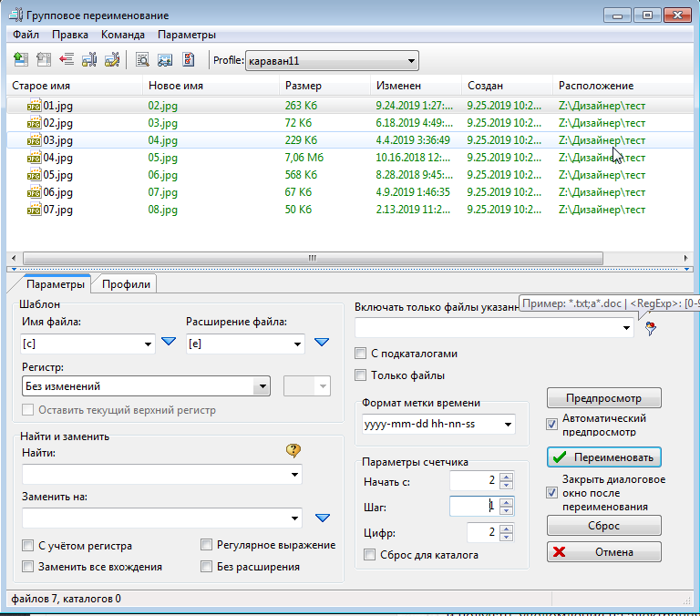The height and width of the screenshot is (616, 700).
Task: Click blue triangle next to Расширение файла
Action: point(321,344)
